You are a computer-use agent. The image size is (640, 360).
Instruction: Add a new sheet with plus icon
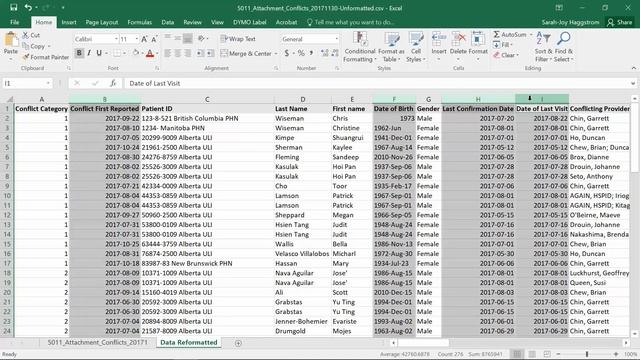pyautogui.click(x=238, y=343)
